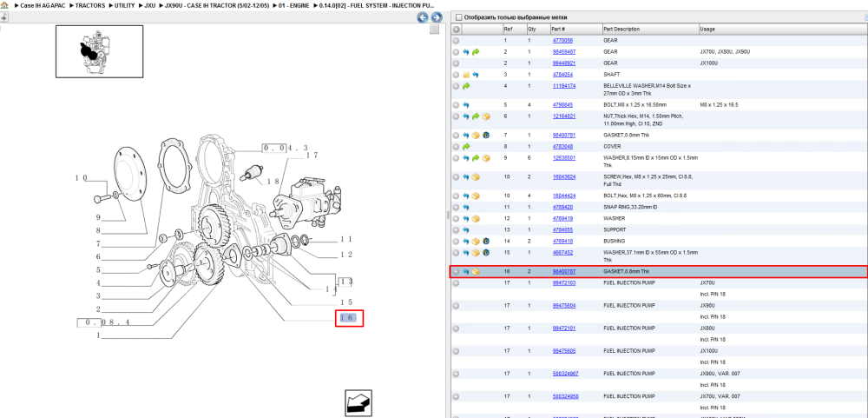Click the box icon on row 12638501
Viewport: 868px width, 418px height.
click(485, 158)
